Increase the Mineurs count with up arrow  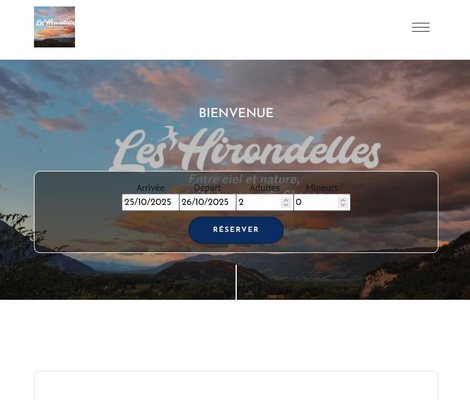click(343, 200)
